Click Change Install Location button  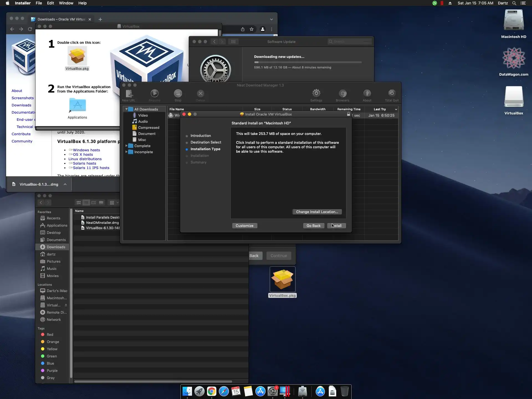(317, 212)
